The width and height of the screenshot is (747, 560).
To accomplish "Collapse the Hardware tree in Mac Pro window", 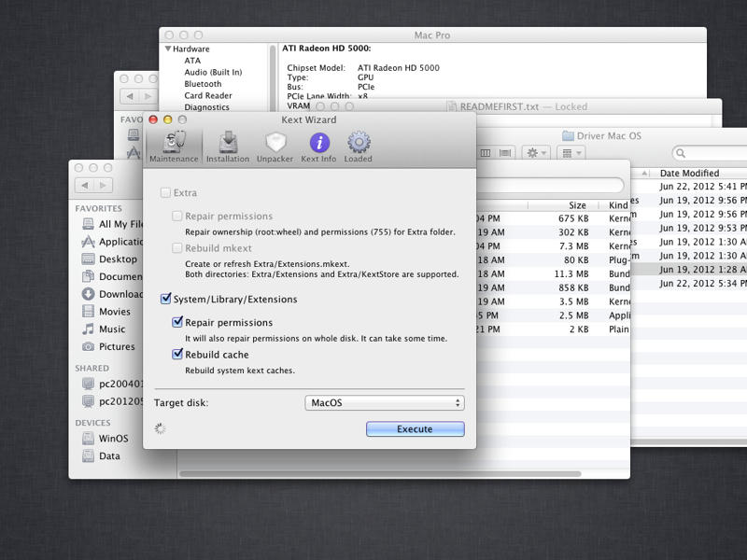I will tap(168, 49).
